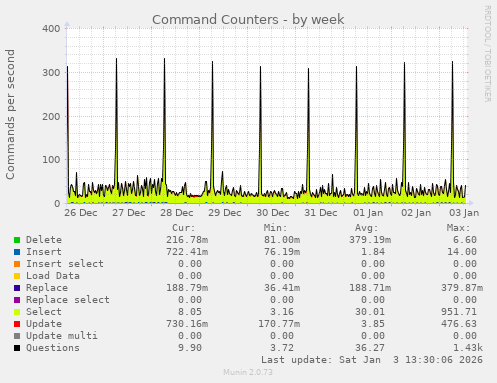Click the '200' y-axis value
This screenshot has width=497, height=383.
tap(51, 117)
